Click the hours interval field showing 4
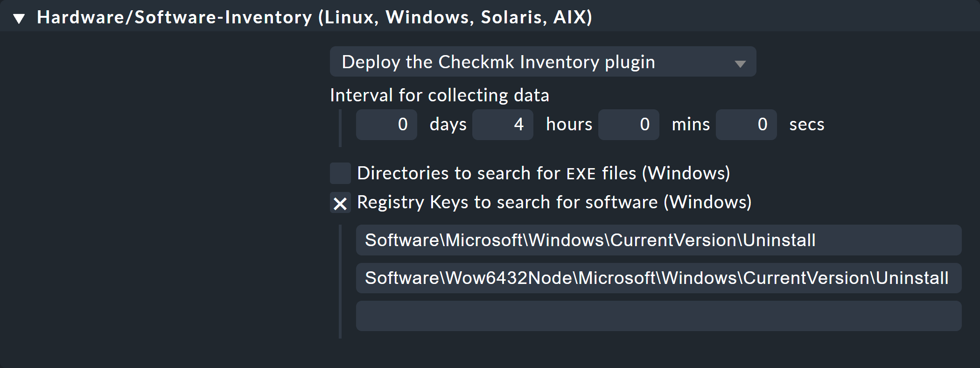The image size is (980, 368). click(x=503, y=125)
